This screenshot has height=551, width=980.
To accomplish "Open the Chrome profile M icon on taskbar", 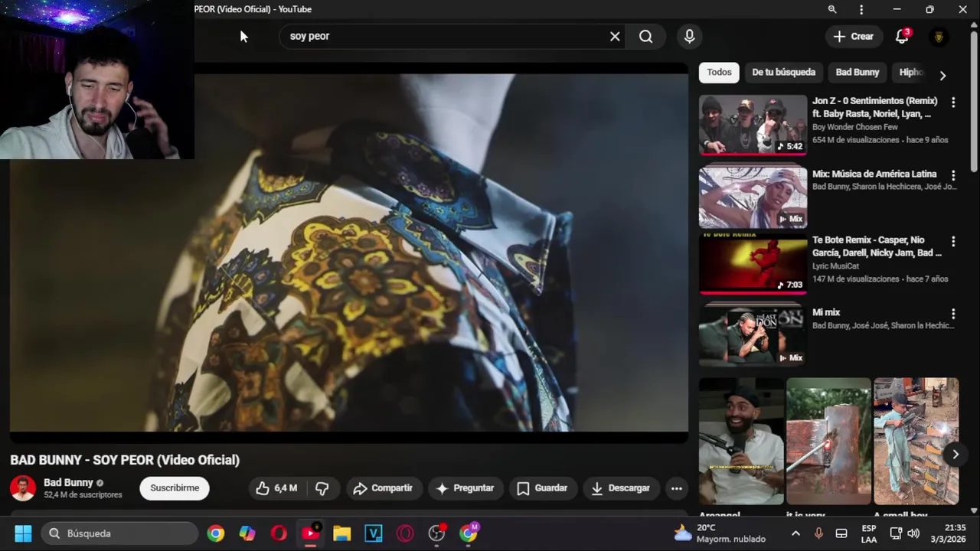I will tap(469, 533).
